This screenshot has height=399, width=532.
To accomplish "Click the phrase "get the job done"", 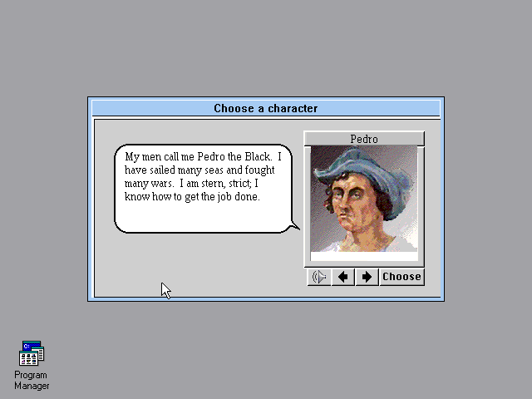I will tap(222, 197).
